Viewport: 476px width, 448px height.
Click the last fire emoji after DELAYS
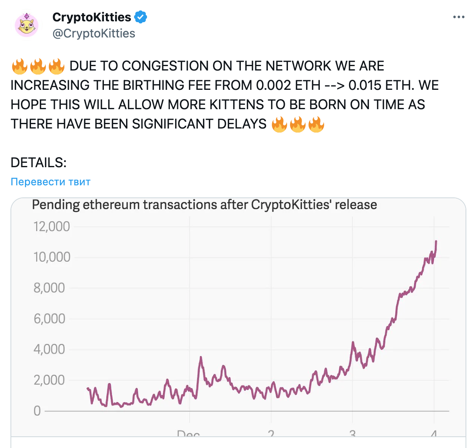click(316, 124)
